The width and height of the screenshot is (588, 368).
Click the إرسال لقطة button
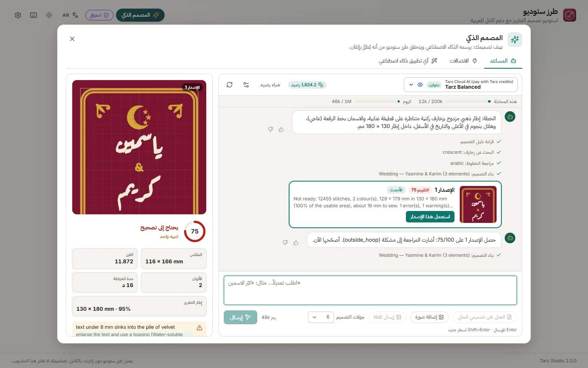(x=387, y=317)
